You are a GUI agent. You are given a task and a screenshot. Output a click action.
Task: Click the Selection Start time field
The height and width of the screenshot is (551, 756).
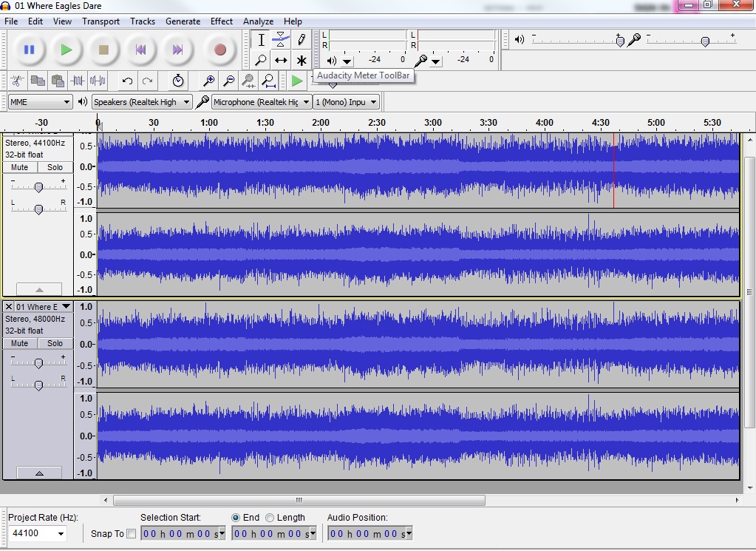pos(183,534)
